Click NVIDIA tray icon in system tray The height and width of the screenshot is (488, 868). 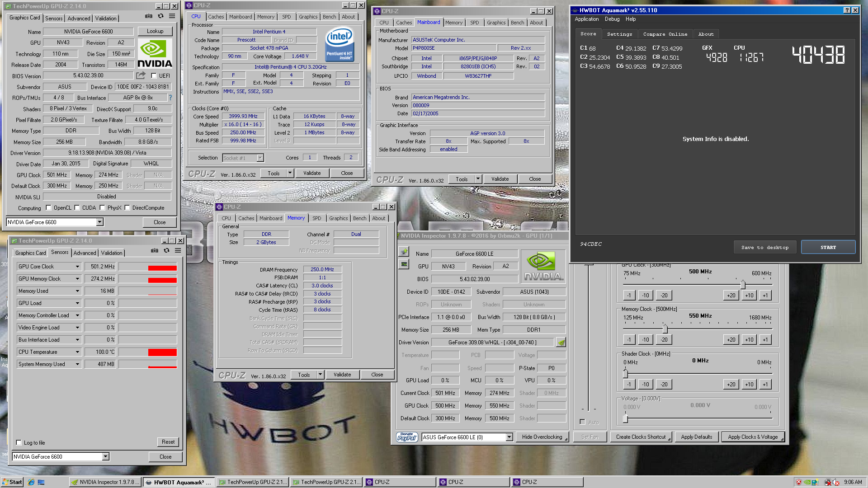coord(807,482)
